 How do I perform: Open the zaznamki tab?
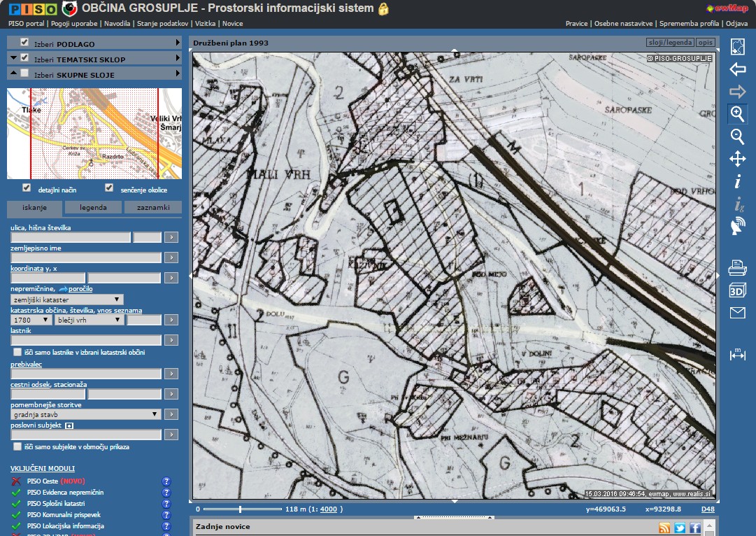point(152,208)
